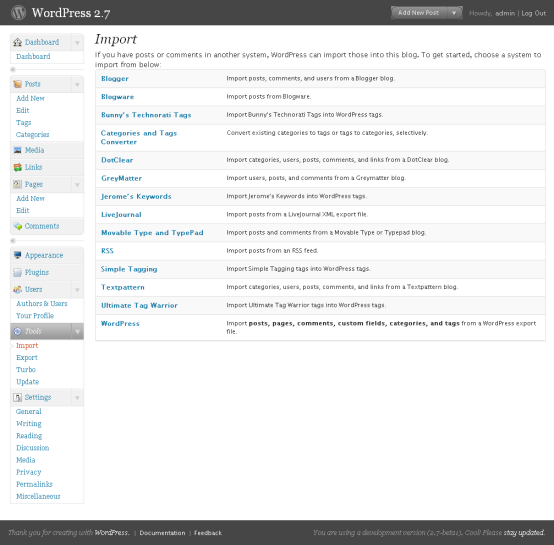Open the Documentation footer link

(x=162, y=533)
